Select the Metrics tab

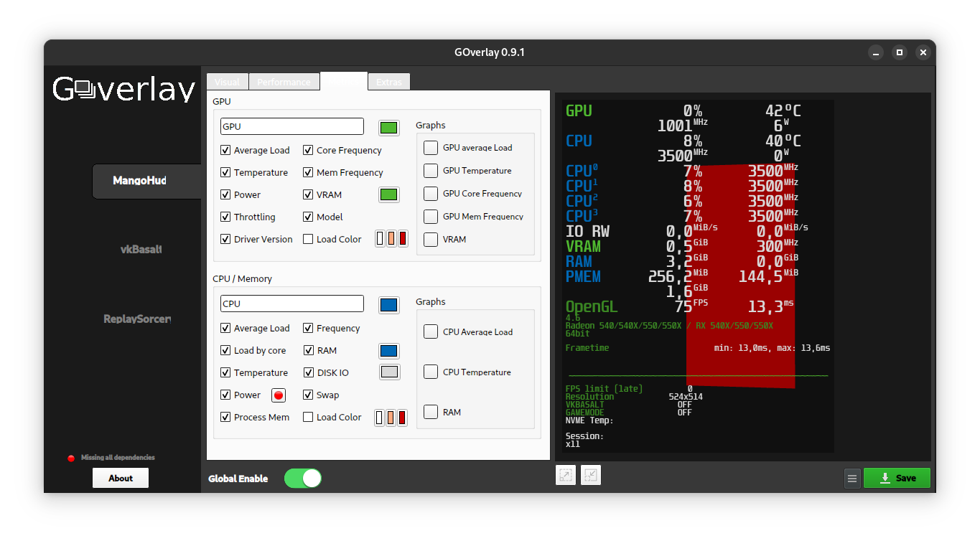tap(344, 81)
